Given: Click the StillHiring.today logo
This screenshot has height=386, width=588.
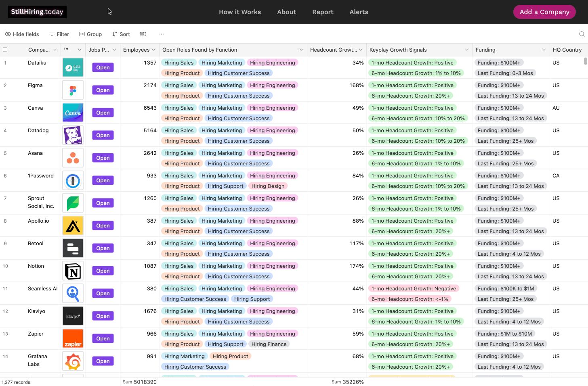Looking at the screenshot, I should (37, 12).
